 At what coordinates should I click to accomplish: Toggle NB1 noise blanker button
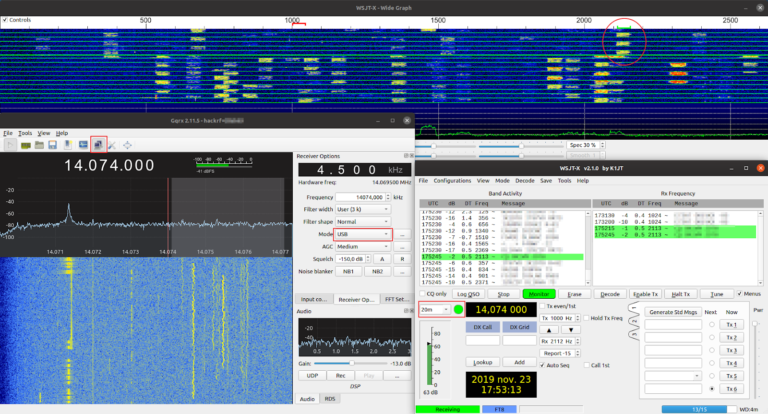click(348, 271)
